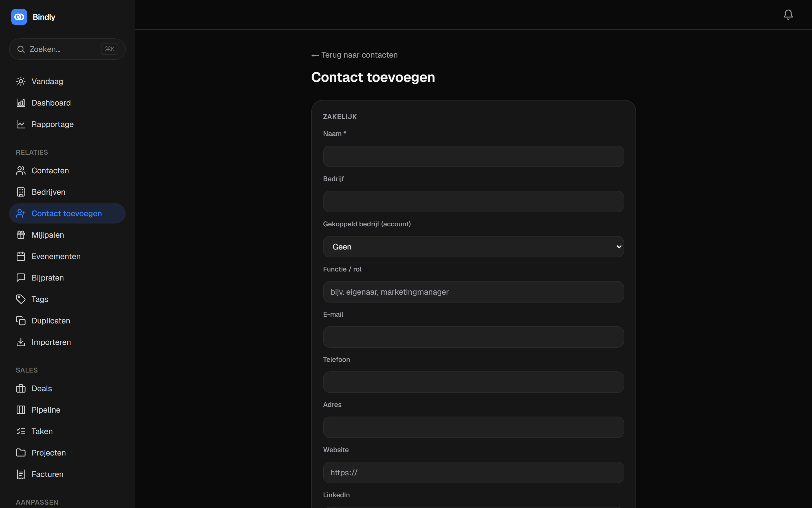Viewport: 812px width, 508px height.
Task: Open the Bedrijven section
Action: tap(67, 192)
